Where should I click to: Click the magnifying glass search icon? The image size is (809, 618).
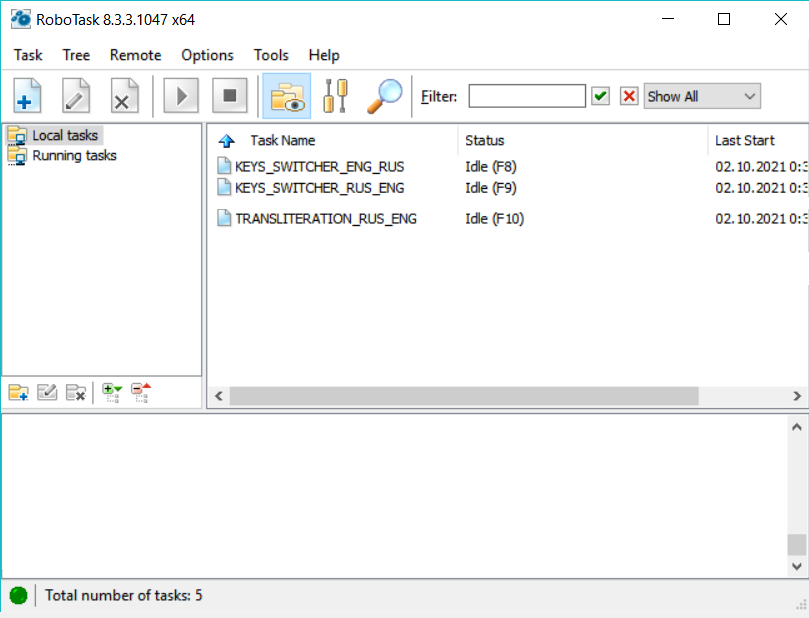click(x=384, y=95)
